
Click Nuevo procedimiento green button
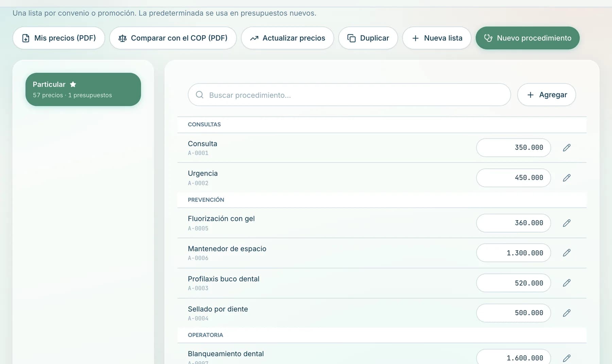tap(527, 38)
